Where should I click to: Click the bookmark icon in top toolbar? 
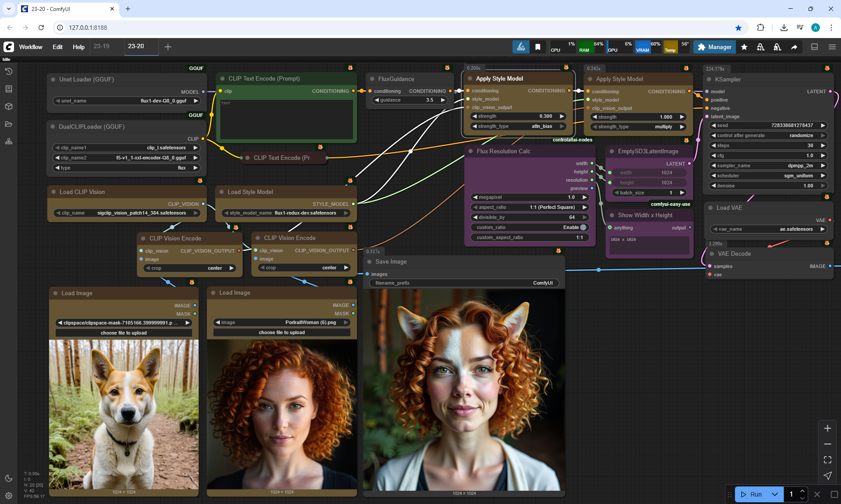[538, 47]
